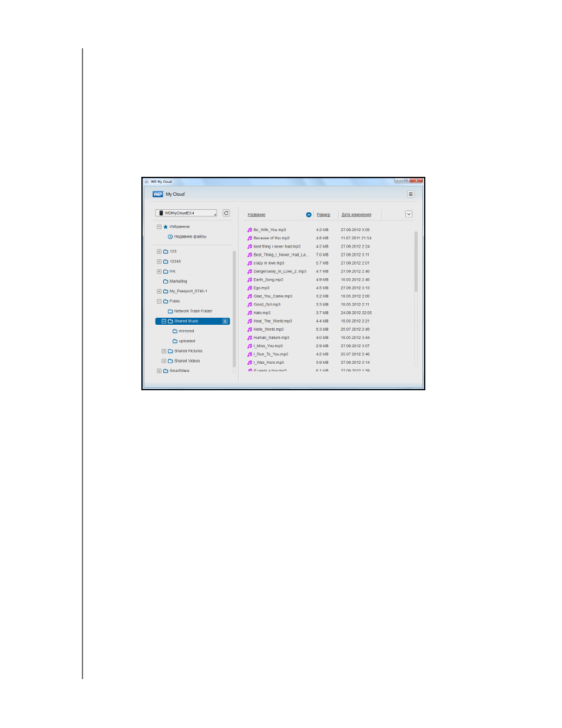
Task: Close the WD My Cloud window
Action: (416, 181)
